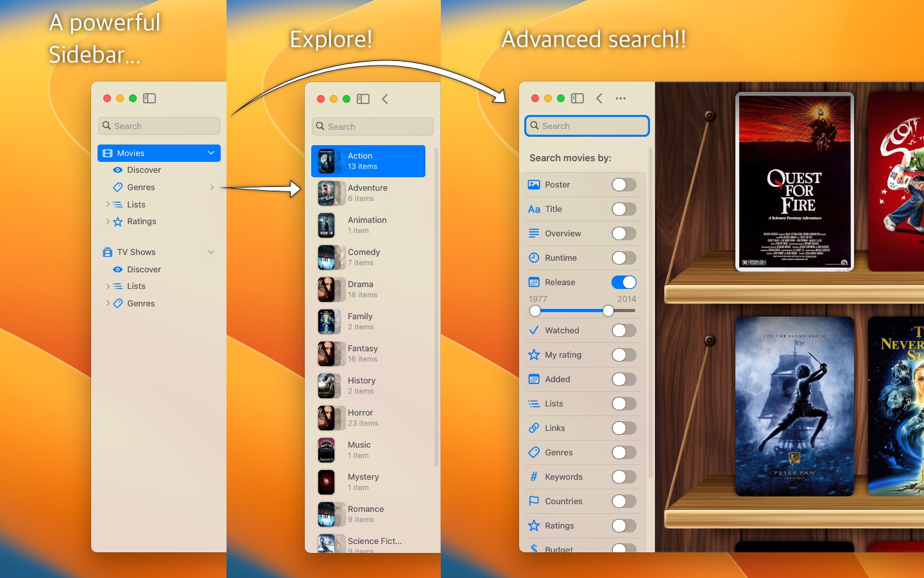Image resolution: width=924 pixels, height=578 pixels.
Task: Click the Genres tag icon in search filters
Action: pyautogui.click(x=534, y=453)
